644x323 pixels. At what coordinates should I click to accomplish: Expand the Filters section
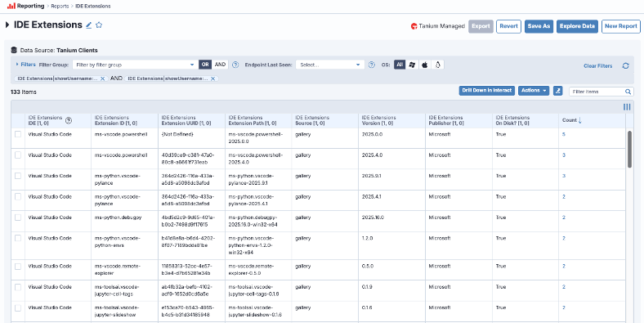[x=25, y=65]
